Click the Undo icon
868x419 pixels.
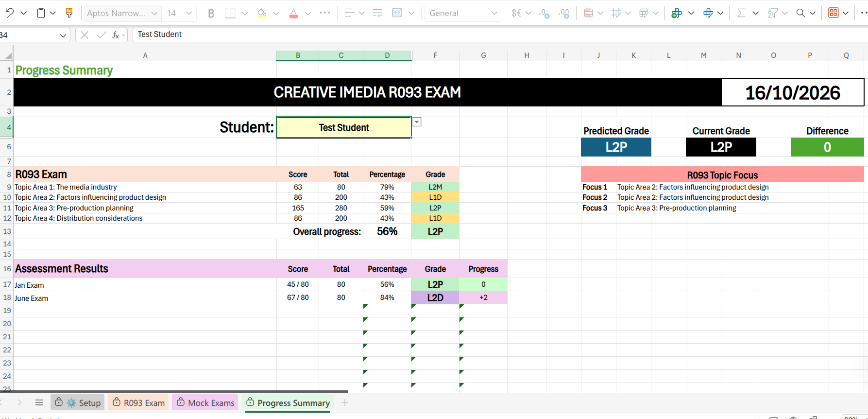[9, 13]
